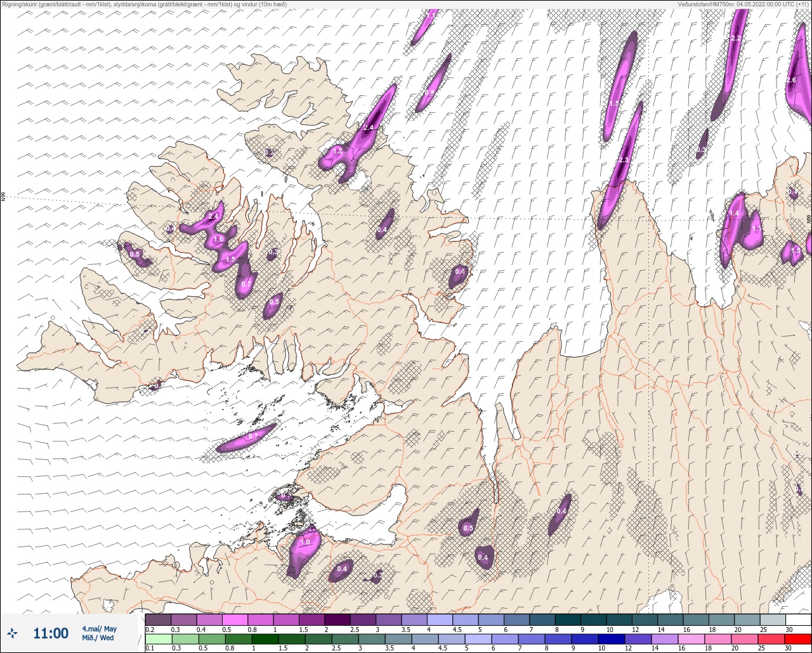This screenshot has height=653, width=812.
Task: Click the top legend '0.8' scale label
Action: tap(253, 629)
